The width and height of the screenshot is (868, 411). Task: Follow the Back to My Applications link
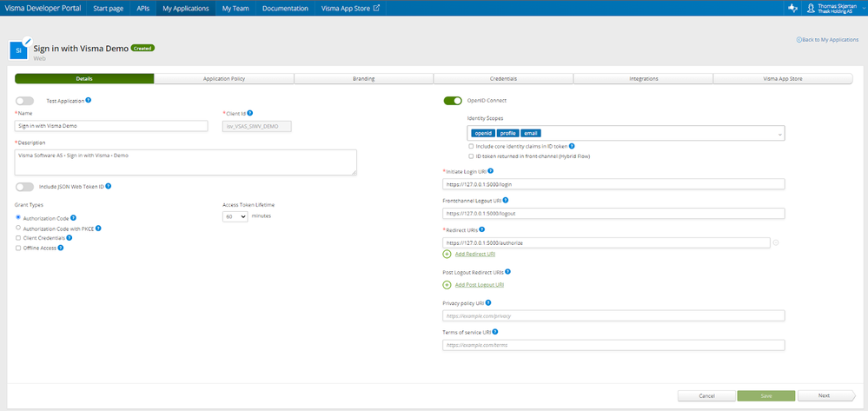827,40
